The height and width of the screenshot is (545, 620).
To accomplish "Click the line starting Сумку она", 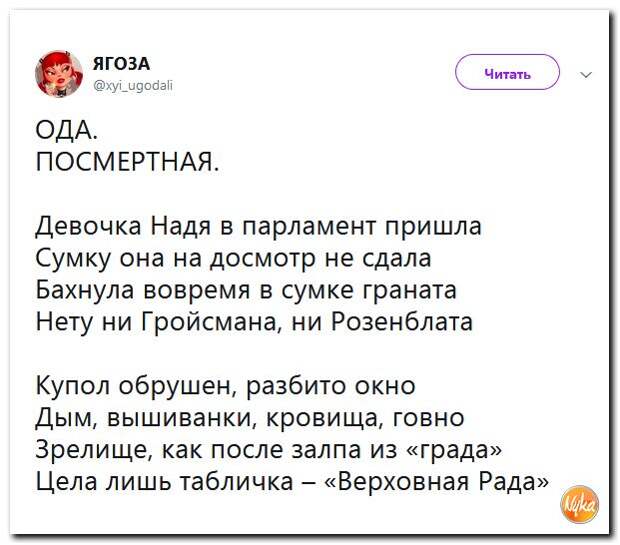I will pyautogui.click(x=233, y=259).
